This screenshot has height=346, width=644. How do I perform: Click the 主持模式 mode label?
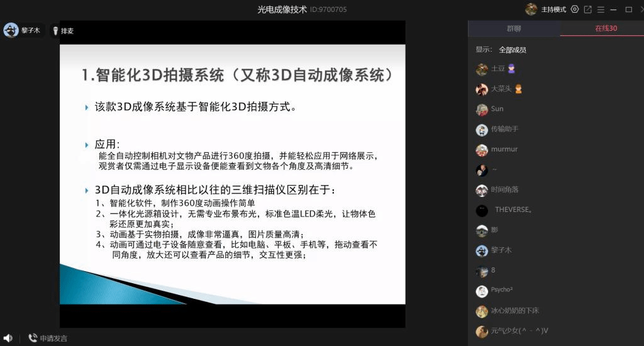click(x=553, y=9)
